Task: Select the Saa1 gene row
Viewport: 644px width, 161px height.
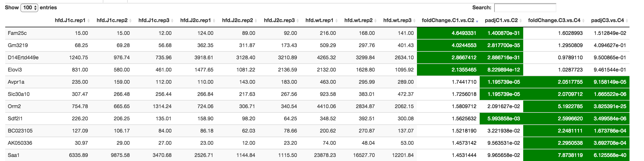Action: click(x=317, y=155)
